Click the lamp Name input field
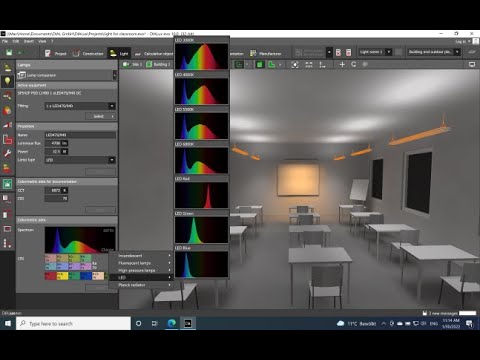The width and height of the screenshot is (480, 360). click(80, 135)
